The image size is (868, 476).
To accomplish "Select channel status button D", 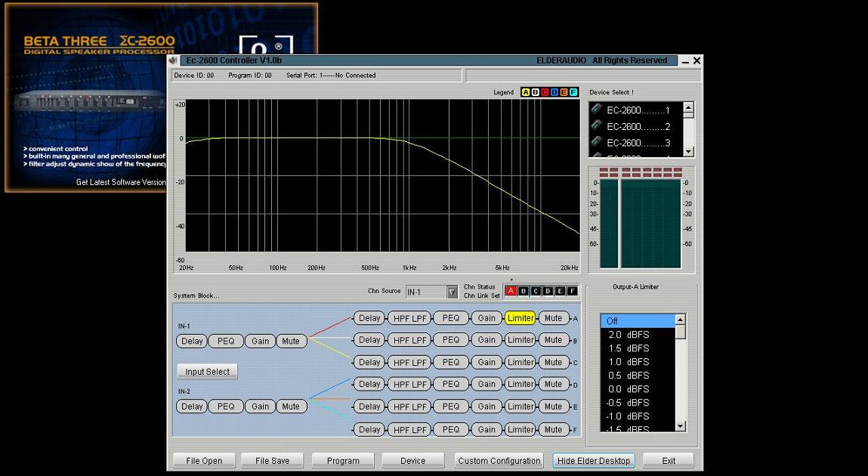I will tap(548, 291).
